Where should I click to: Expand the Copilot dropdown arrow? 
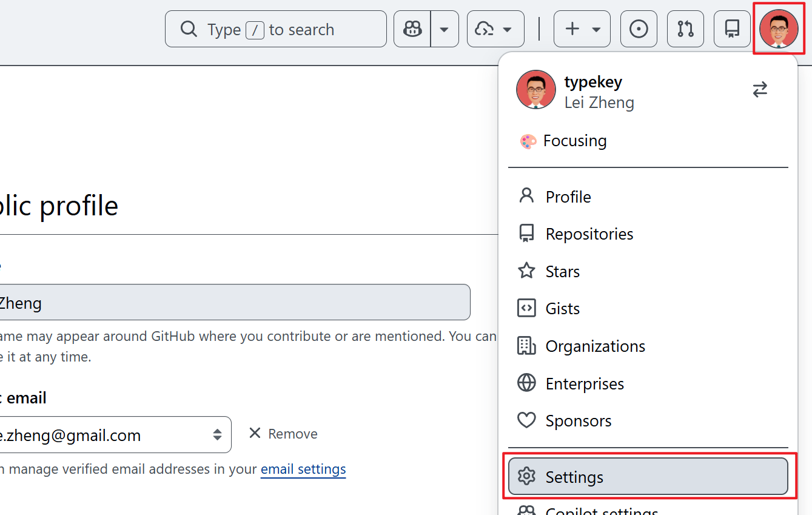click(445, 29)
